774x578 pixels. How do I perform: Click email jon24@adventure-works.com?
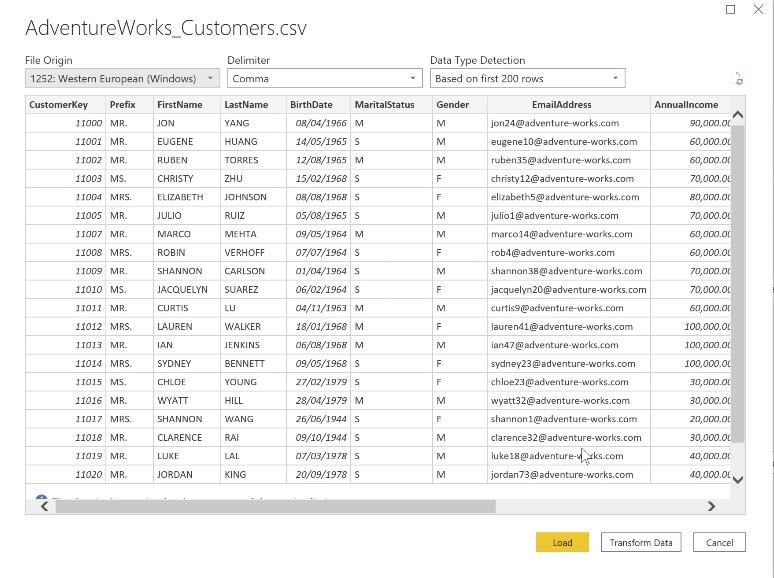tap(569, 123)
